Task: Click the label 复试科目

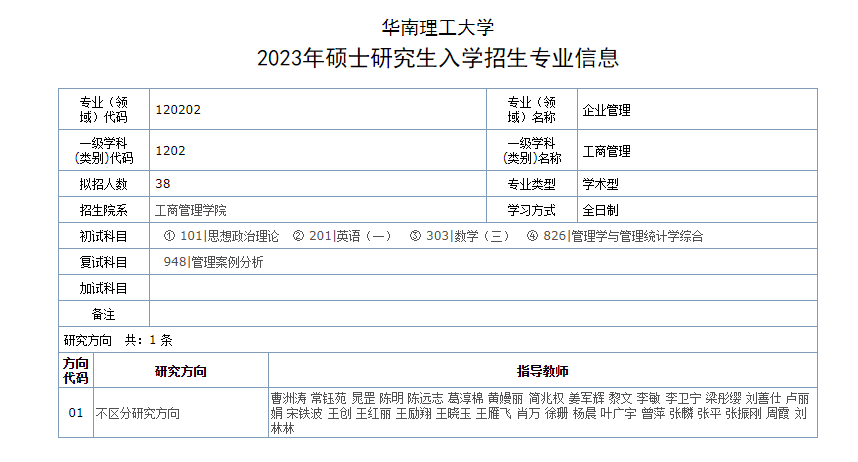Action: 103,262
